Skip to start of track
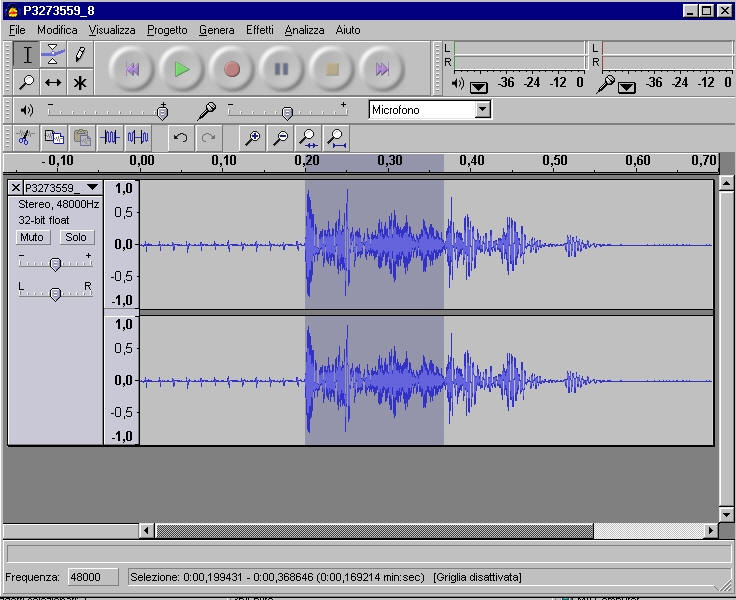 point(132,69)
